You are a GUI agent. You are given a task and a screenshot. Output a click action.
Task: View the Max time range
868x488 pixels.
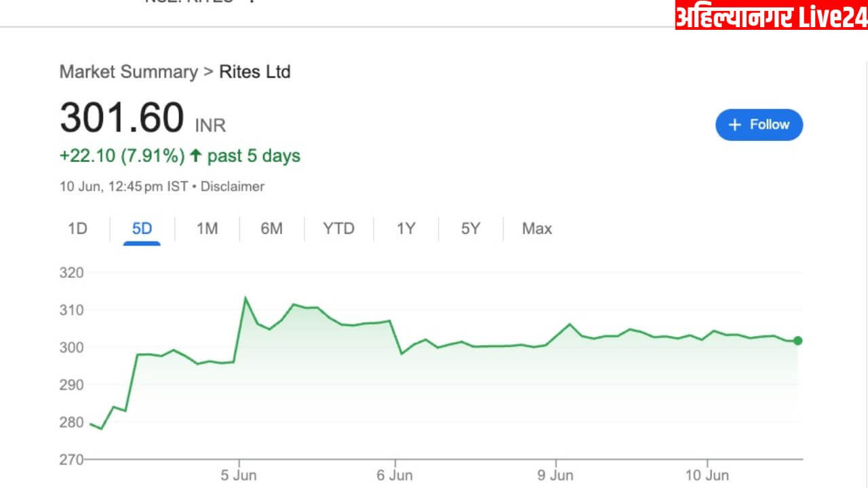coord(536,229)
